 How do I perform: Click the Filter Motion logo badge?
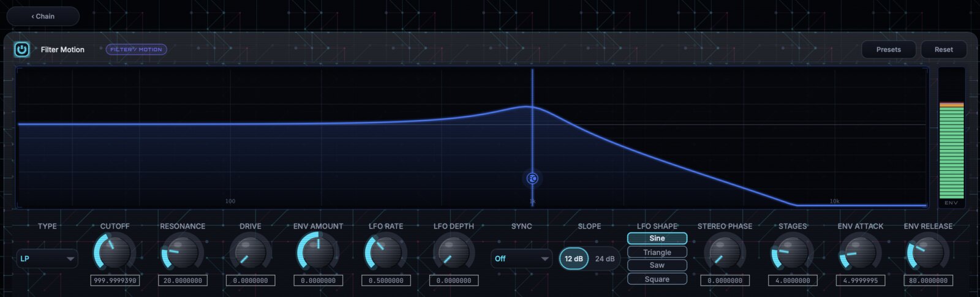pos(136,50)
